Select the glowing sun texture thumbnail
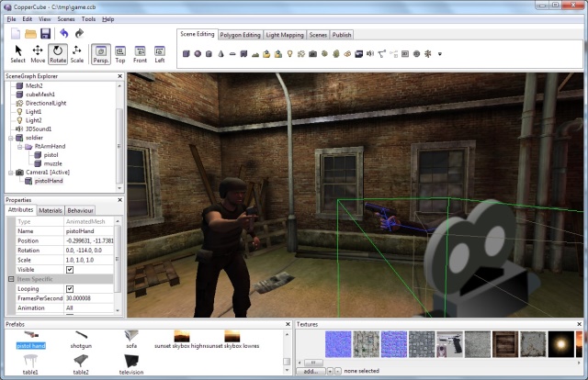588x380 pixels. pyautogui.click(x=561, y=344)
